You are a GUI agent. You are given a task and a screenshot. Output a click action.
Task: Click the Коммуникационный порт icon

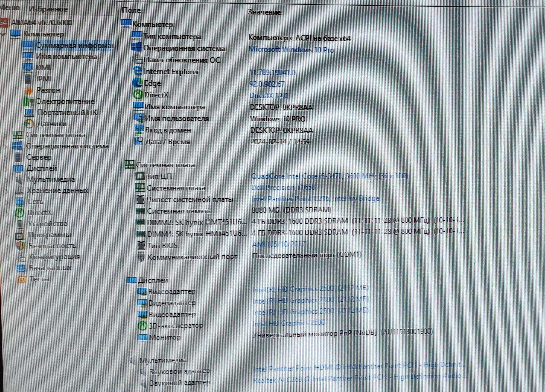(141, 257)
